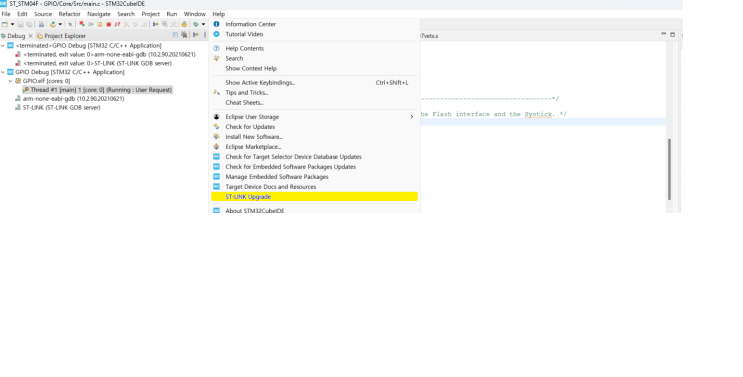This screenshot has height=377, width=743.
Task: Select terminated arm-none-eabi-gdb entry
Action: [105, 54]
